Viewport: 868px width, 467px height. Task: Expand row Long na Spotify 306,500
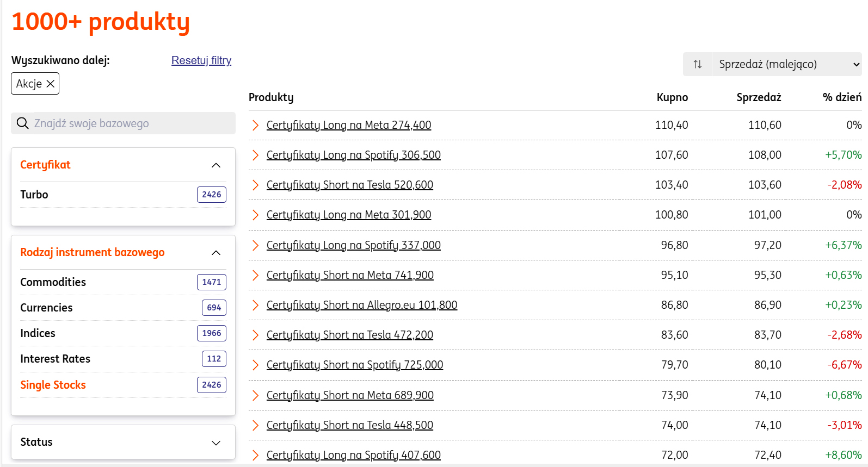[255, 155]
